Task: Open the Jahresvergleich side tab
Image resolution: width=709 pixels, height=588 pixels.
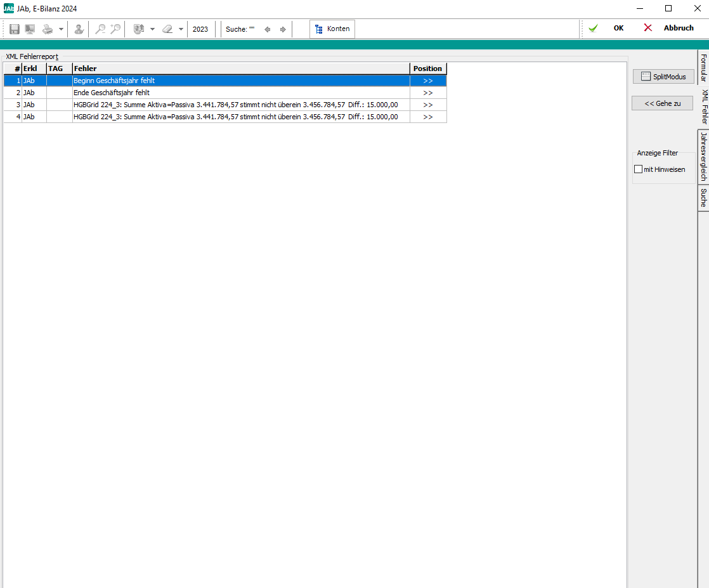Action: coord(703,156)
